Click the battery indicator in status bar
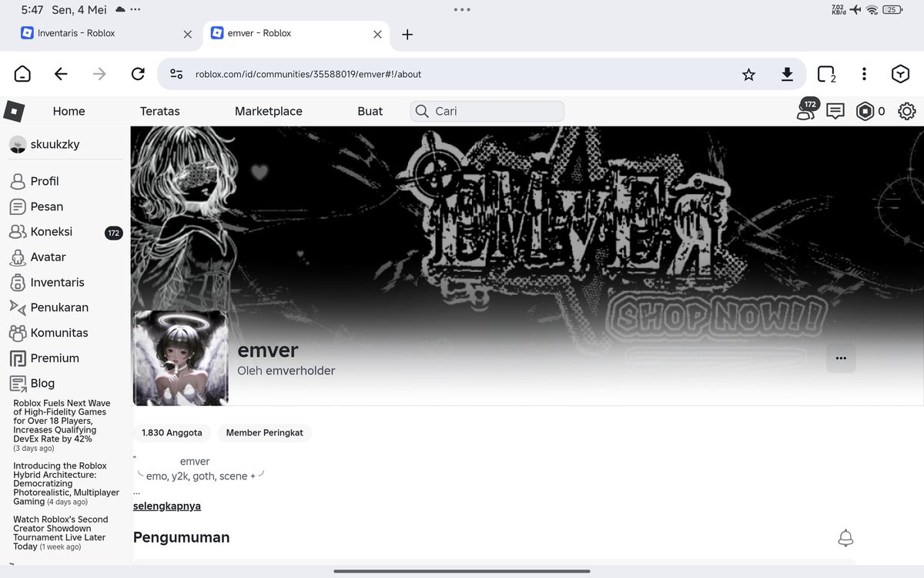924x578 pixels. tap(892, 10)
